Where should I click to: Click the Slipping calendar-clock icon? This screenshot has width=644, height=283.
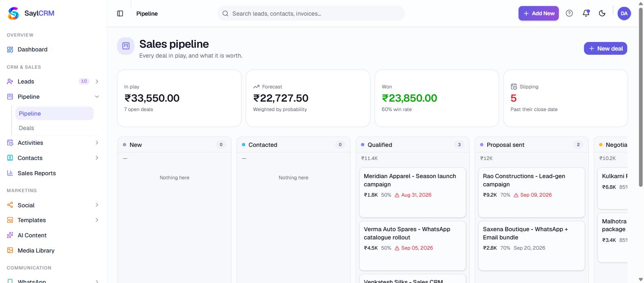tap(514, 87)
